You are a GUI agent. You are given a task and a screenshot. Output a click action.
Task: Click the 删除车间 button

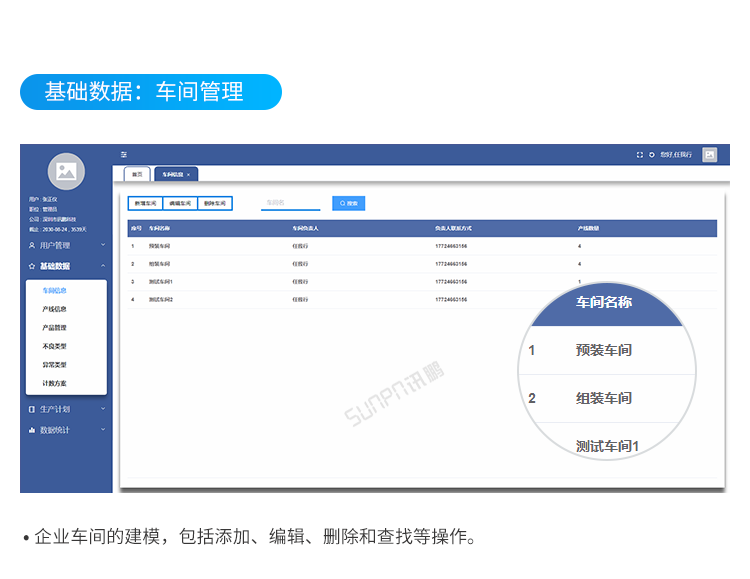tap(214, 203)
